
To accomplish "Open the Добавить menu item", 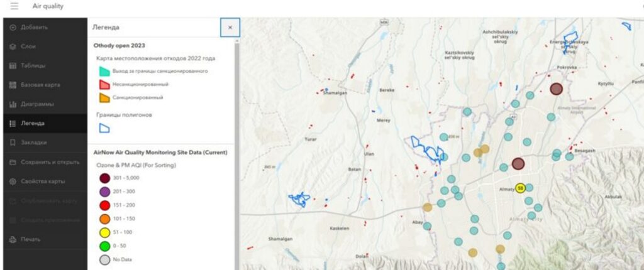I will pos(45,28).
